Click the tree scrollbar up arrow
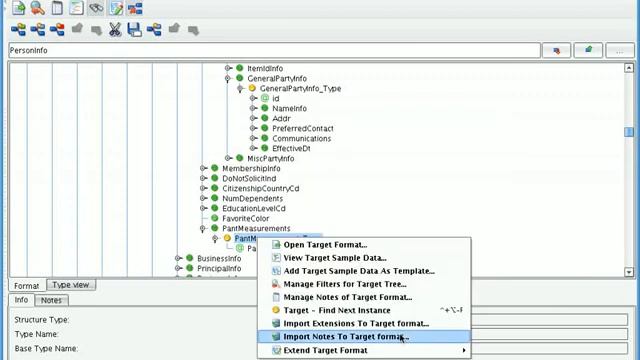 pos(629,68)
